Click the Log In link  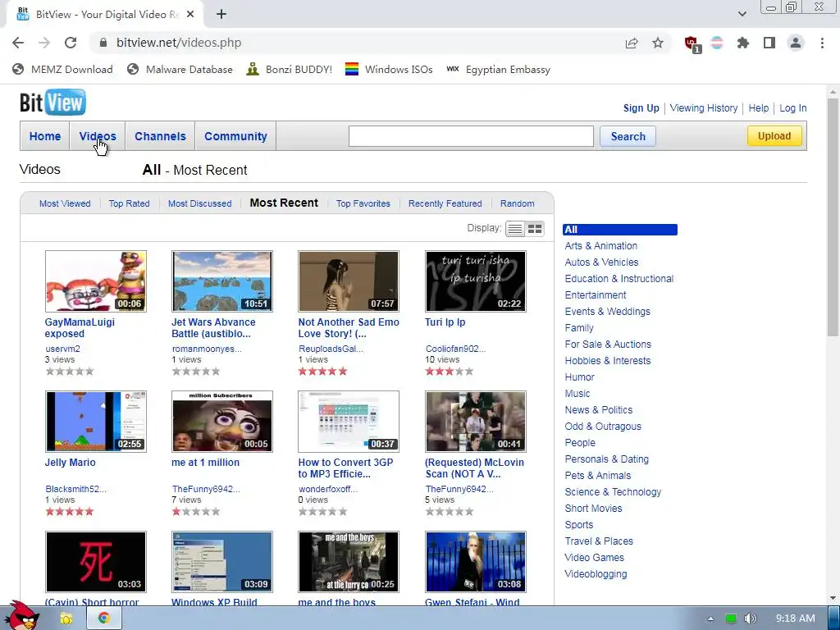pyautogui.click(x=793, y=108)
